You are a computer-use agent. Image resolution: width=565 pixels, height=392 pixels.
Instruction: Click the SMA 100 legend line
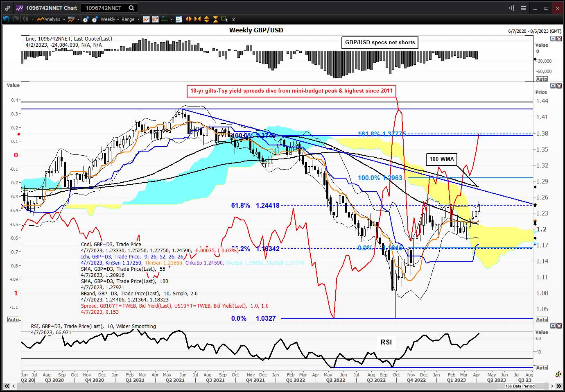[x=124, y=281]
